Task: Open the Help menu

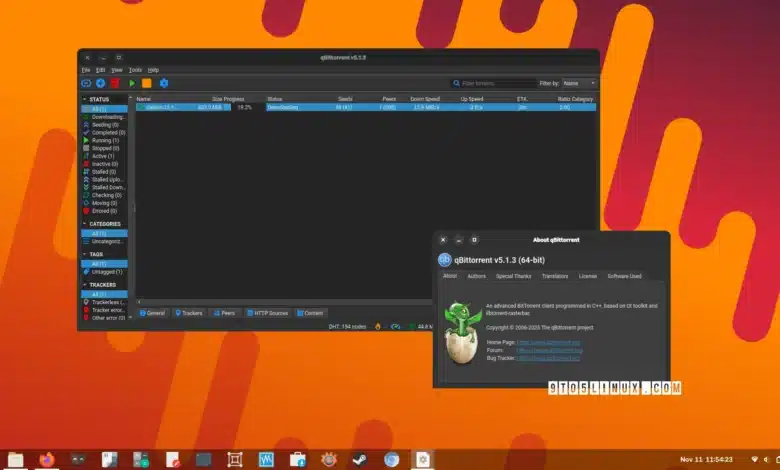Action: [153, 70]
